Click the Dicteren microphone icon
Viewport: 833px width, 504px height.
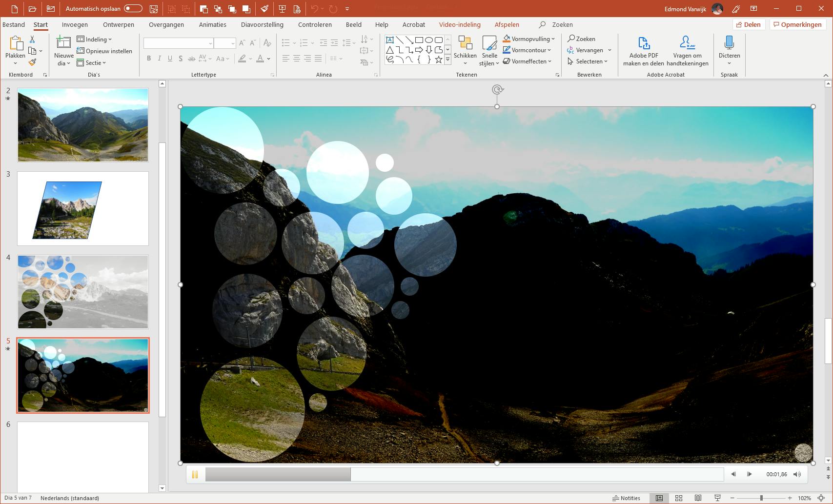coord(729,43)
